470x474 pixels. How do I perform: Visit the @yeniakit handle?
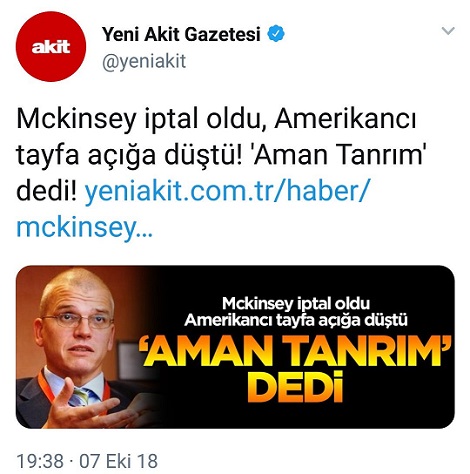(x=144, y=62)
